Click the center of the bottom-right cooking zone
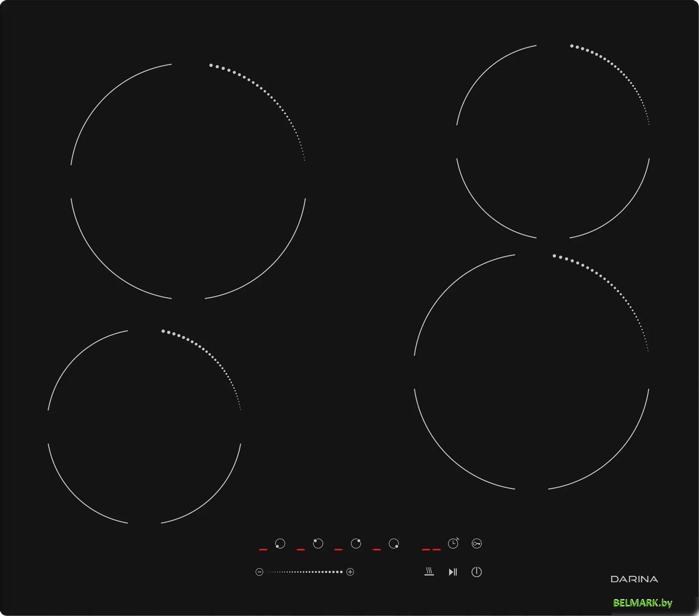The height and width of the screenshot is (616, 699). pos(531,371)
